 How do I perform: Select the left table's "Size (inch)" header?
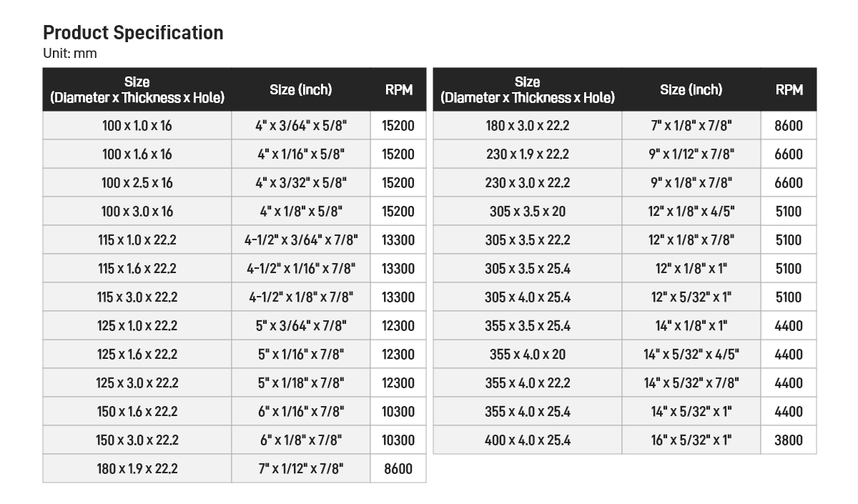pos(300,89)
